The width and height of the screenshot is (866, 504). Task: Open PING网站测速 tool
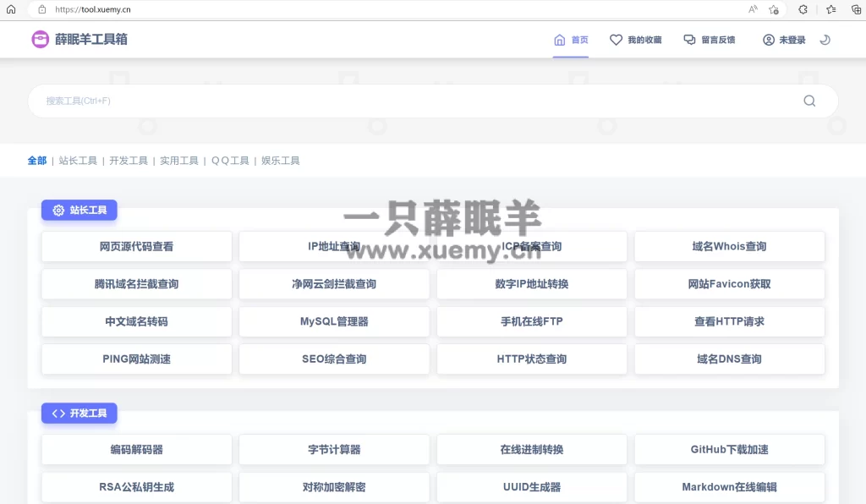pyautogui.click(x=136, y=359)
